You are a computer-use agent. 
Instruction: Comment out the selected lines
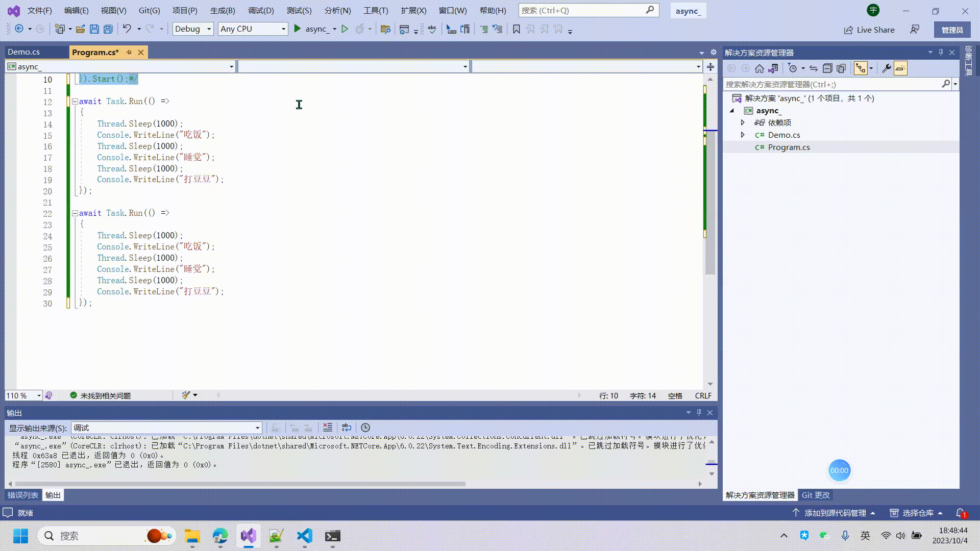(x=484, y=29)
